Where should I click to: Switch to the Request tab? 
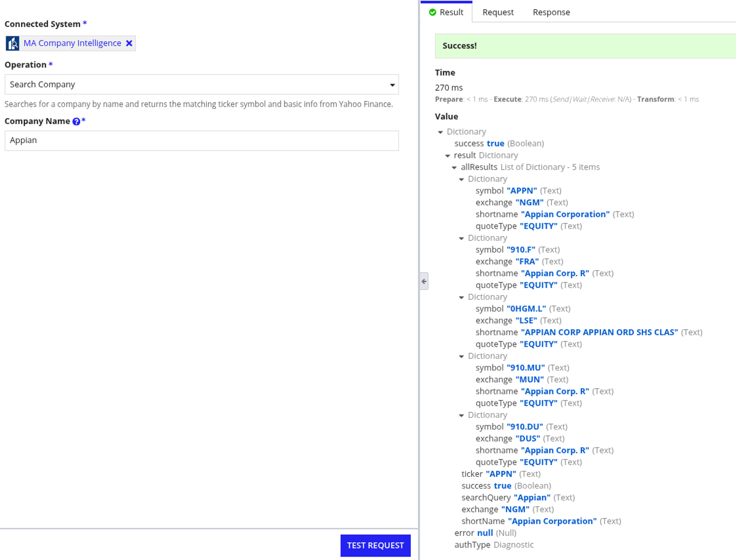(x=498, y=12)
